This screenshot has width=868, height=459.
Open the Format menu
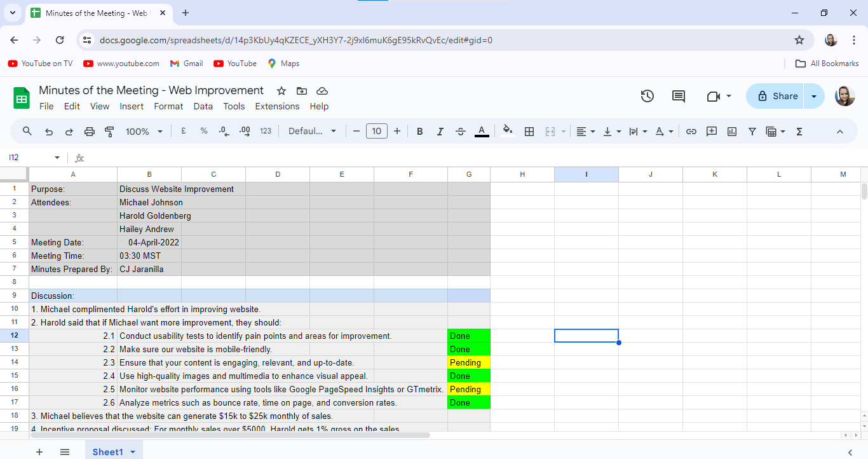[168, 106]
